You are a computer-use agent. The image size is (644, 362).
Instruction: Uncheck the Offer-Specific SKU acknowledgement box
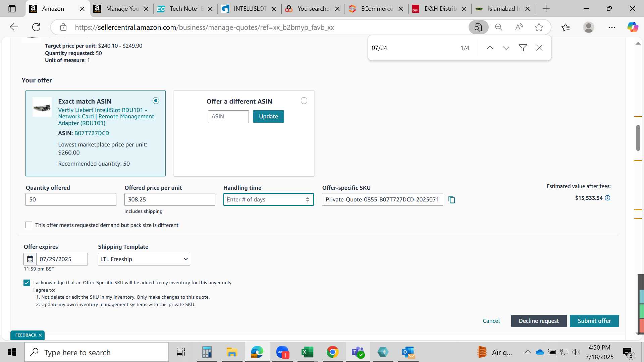27,283
